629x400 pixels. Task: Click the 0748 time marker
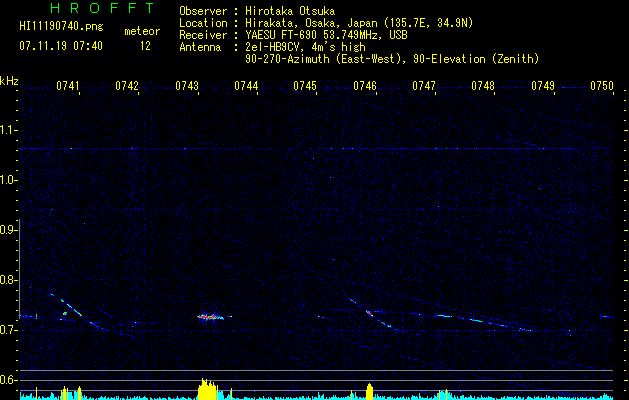tap(483, 86)
